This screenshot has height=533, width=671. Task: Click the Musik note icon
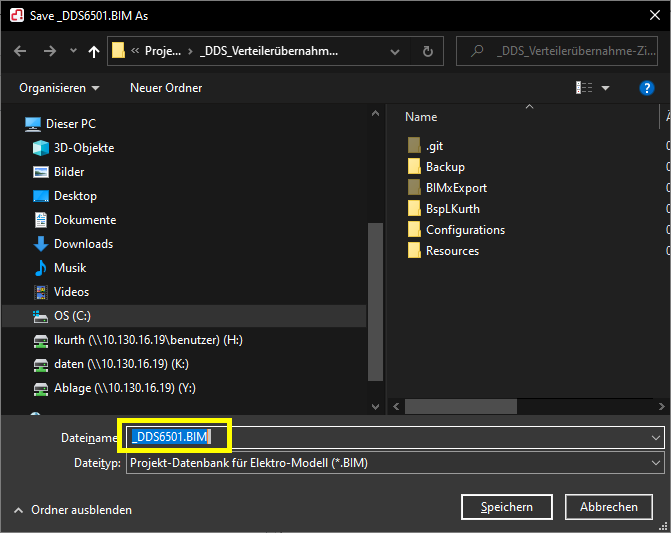[x=41, y=268]
